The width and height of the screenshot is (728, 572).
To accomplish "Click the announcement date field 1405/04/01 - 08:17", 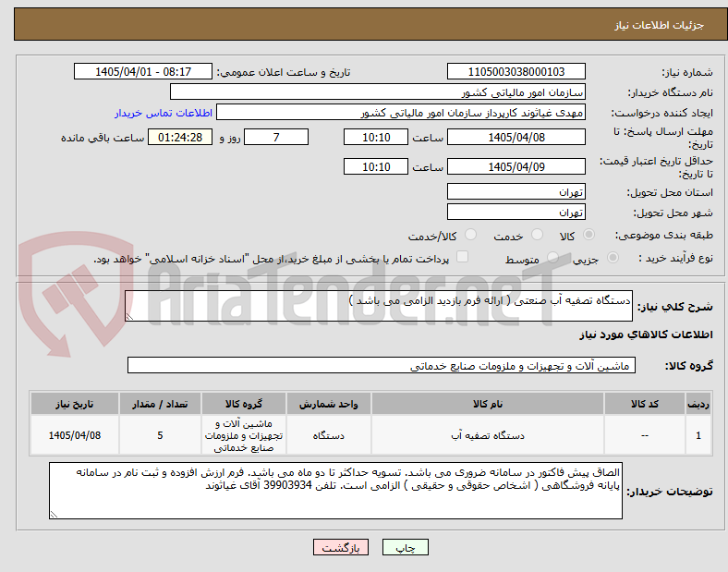I will pyautogui.click(x=143, y=71).
